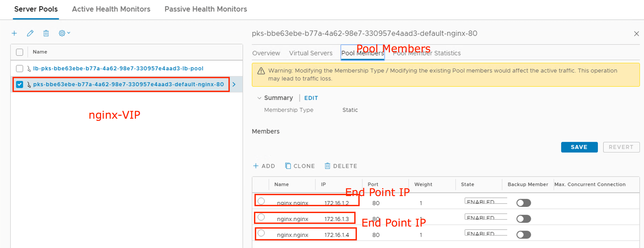Open lb-pks lb-pool link
Screen dimensions: 644x248
pyautogui.click(x=118, y=69)
